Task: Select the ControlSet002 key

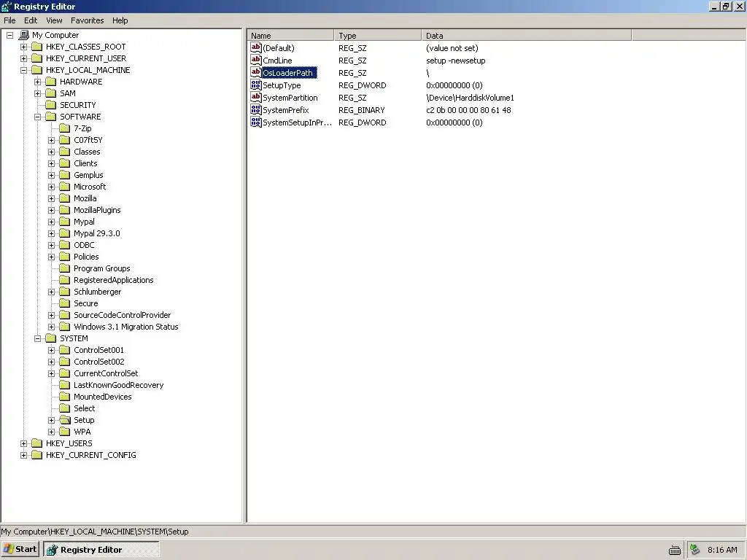Action: 98,362
